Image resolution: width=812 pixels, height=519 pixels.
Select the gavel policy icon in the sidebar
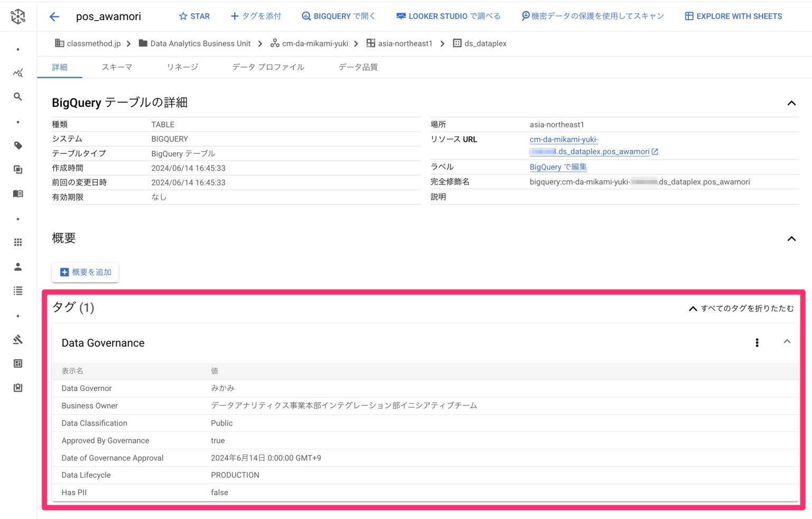[17, 339]
